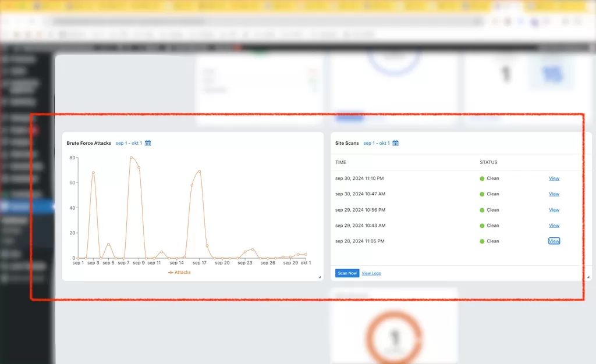Open the View Logs link
596x364 pixels.
(371, 273)
